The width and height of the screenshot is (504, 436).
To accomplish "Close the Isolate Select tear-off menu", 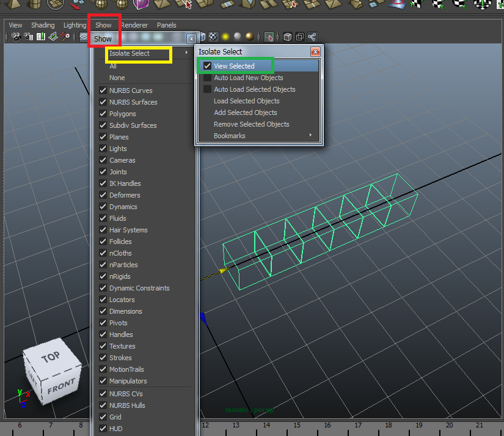I will [x=315, y=52].
